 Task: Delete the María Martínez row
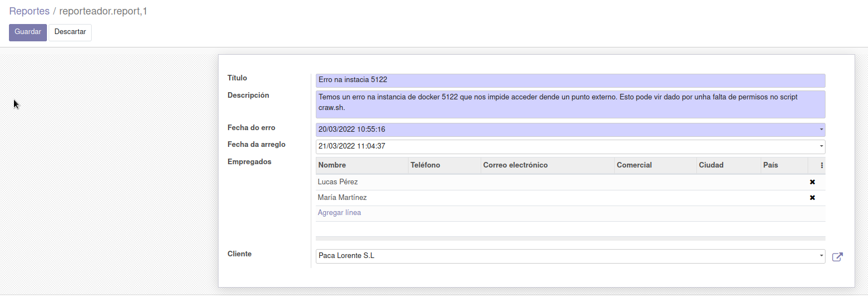pyautogui.click(x=812, y=198)
